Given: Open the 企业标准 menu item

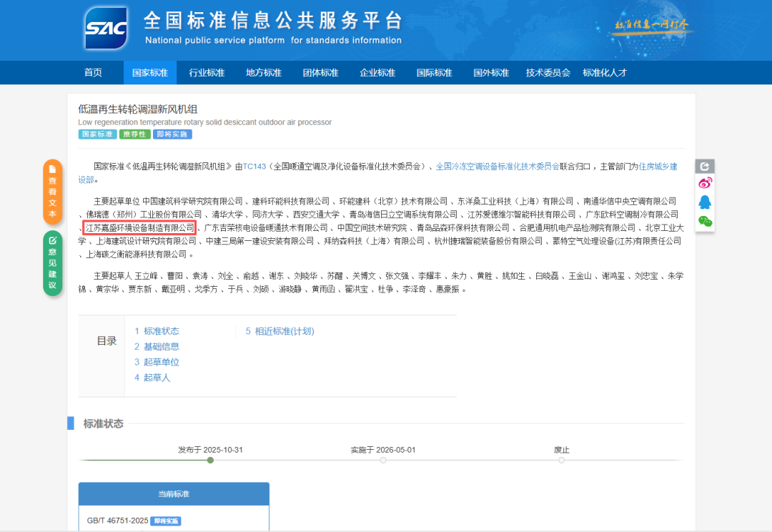Looking at the screenshot, I should (377, 73).
